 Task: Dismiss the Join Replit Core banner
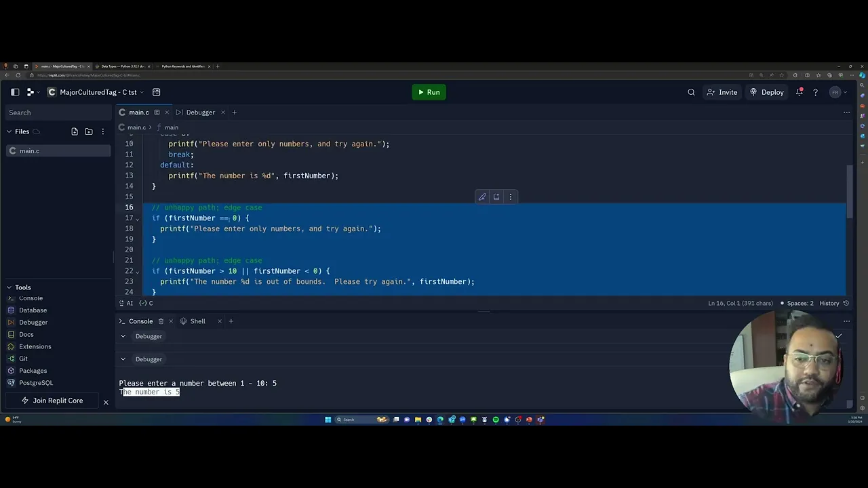point(106,402)
